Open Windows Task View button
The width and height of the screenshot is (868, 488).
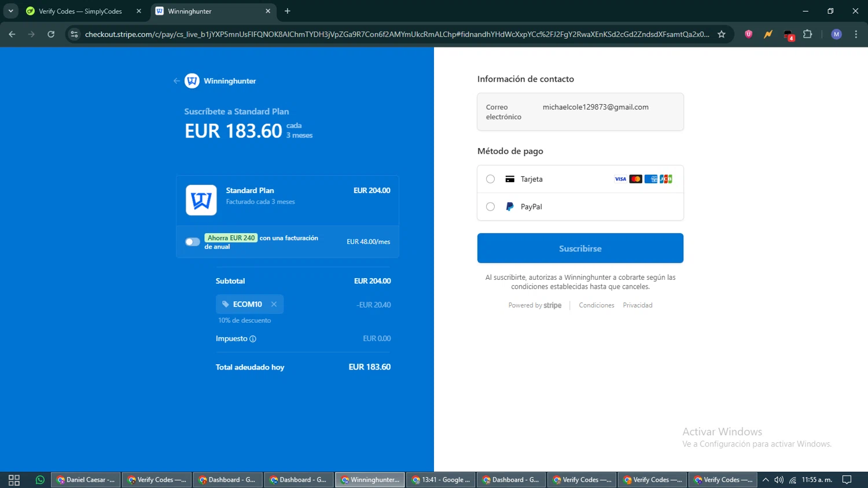tap(14, 480)
